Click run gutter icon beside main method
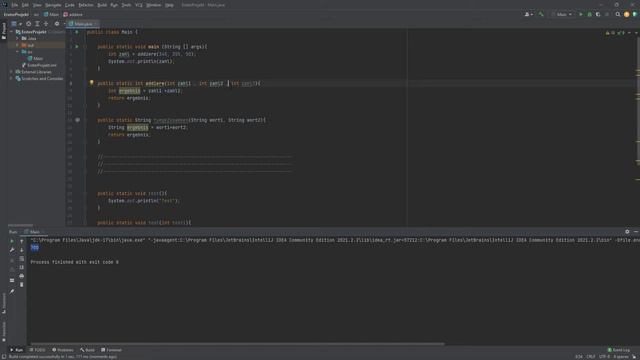This screenshot has width=640, height=360. pyautogui.click(x=77, y=47)
